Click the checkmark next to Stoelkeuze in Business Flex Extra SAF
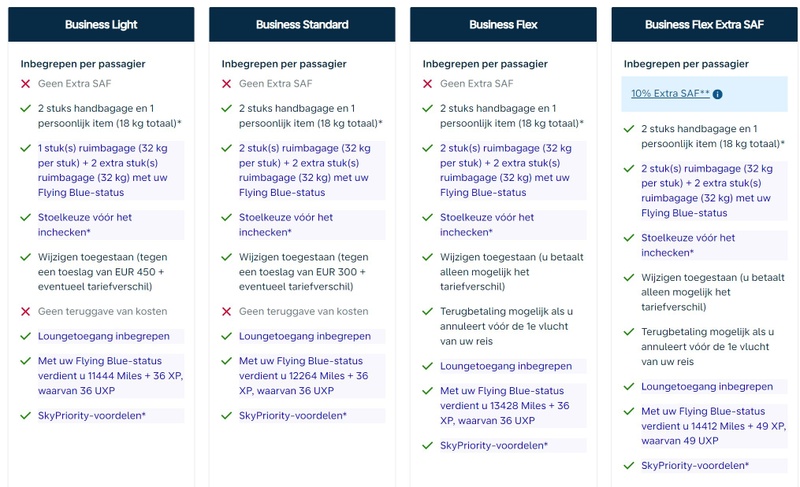 click(629, 238)
